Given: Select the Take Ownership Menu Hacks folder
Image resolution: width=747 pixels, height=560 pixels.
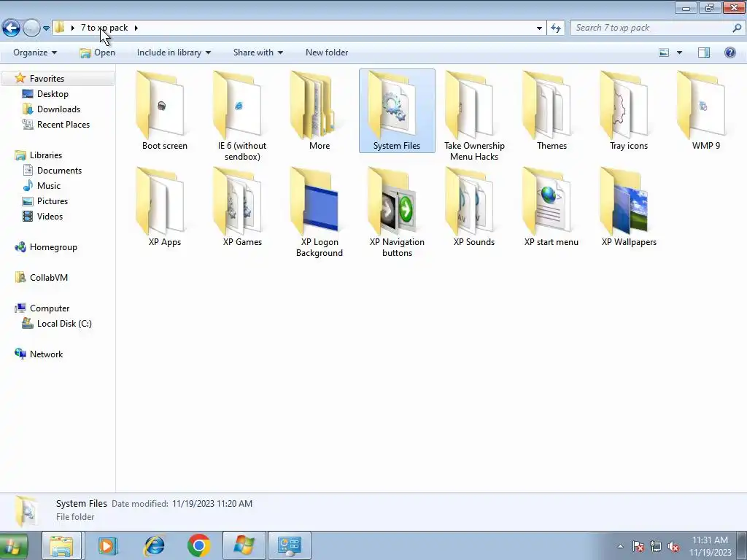Looking at the screenshot, I should tap(474, 116).
